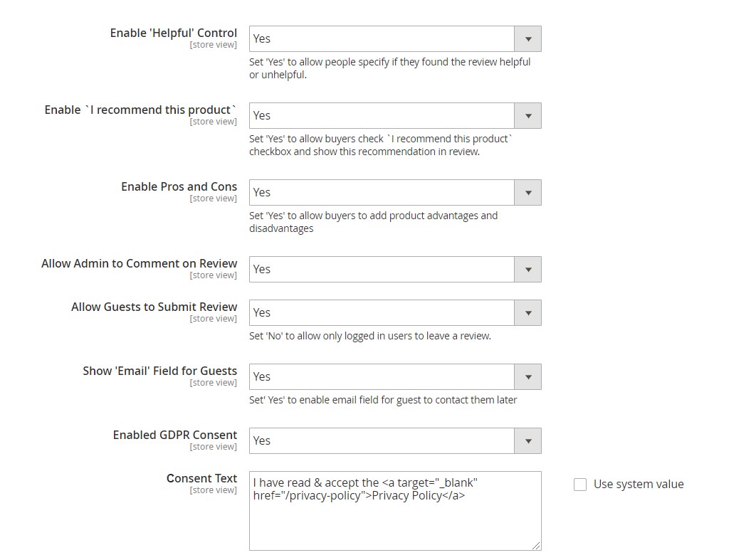This screenshot has height=555, width=756.
Task: Open the Enabled GDPR Consent select box
Action: tap(395, 441)
